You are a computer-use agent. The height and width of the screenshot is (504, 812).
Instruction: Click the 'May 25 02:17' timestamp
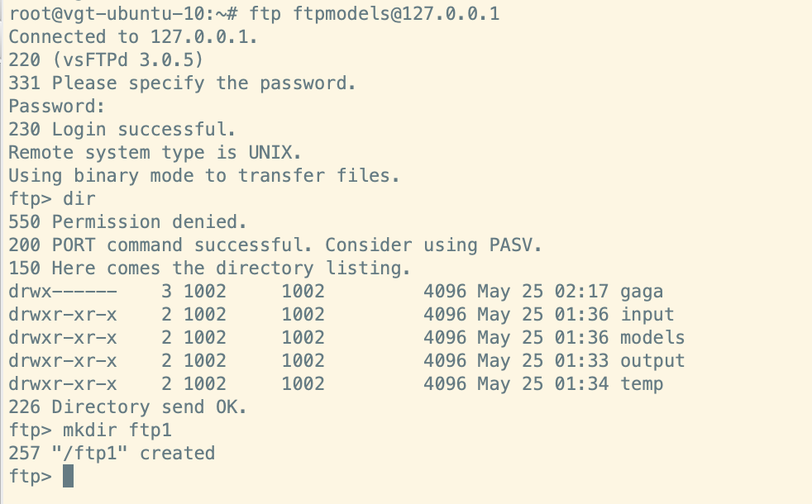pyautogui.click(x=542, y=292)
